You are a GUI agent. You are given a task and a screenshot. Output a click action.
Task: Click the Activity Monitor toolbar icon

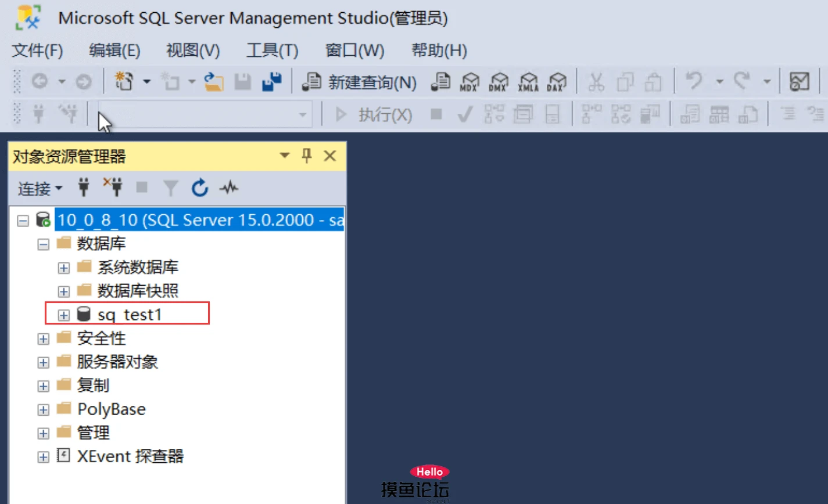point(800,82)
